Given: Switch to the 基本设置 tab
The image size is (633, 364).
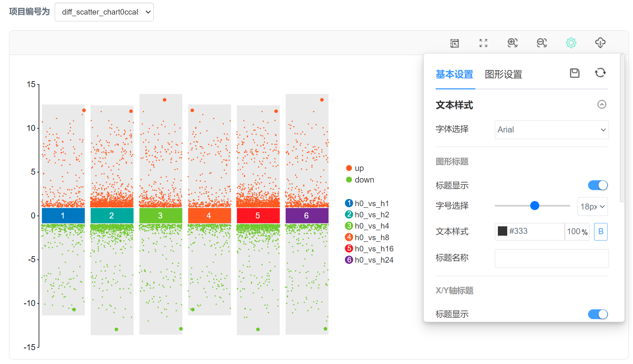Looking at the screenshot, I should click(x=454, y=74).
